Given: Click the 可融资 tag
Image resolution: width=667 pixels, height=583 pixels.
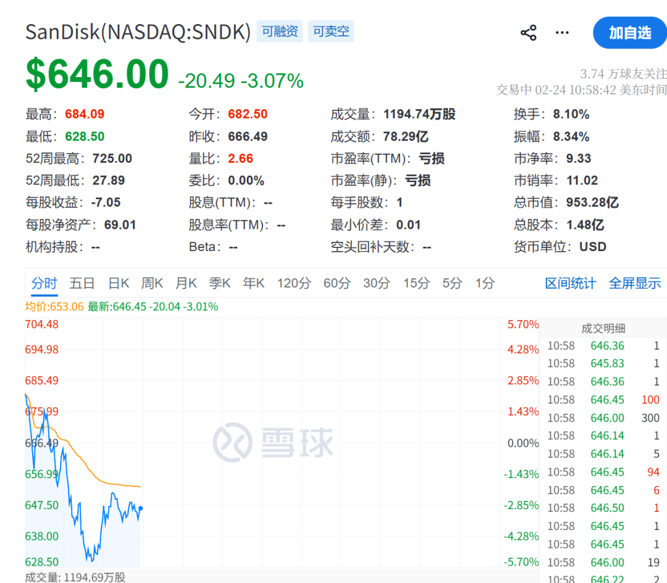Looking at the screenshot, I should [x=279, y=32].
